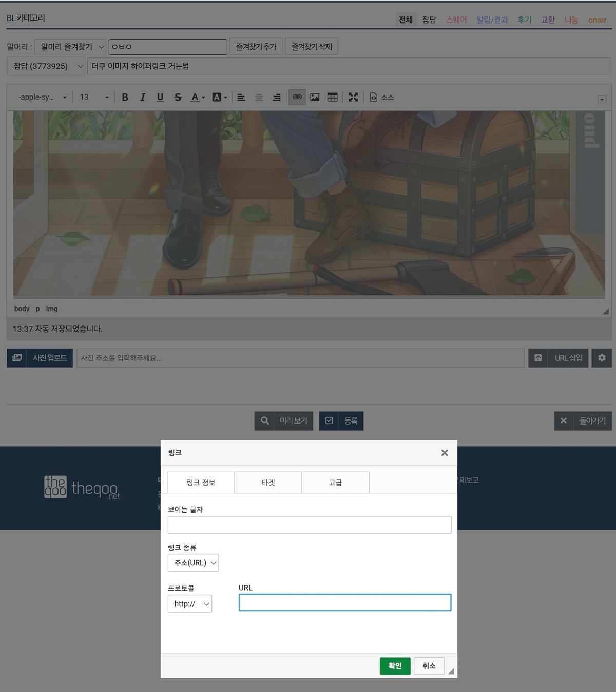616x692 pixels.
Task: Confirm the link with 확인 button
Action: 395,666
